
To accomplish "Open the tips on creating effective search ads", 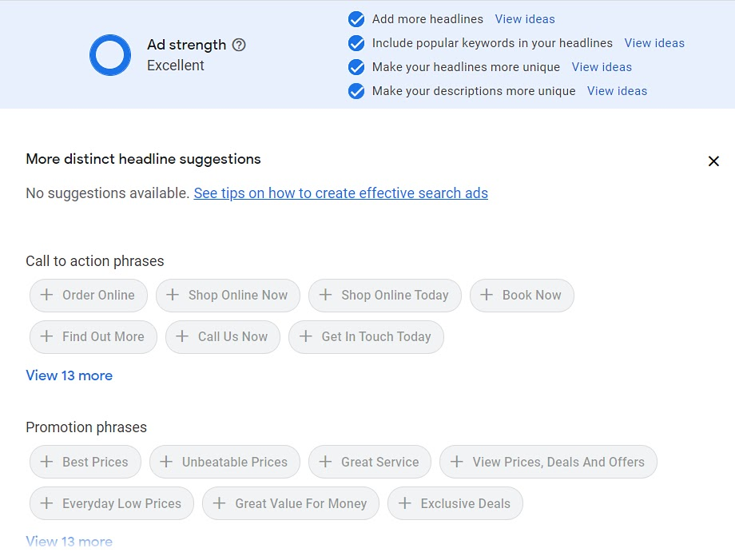I will [x=340, y=193].
